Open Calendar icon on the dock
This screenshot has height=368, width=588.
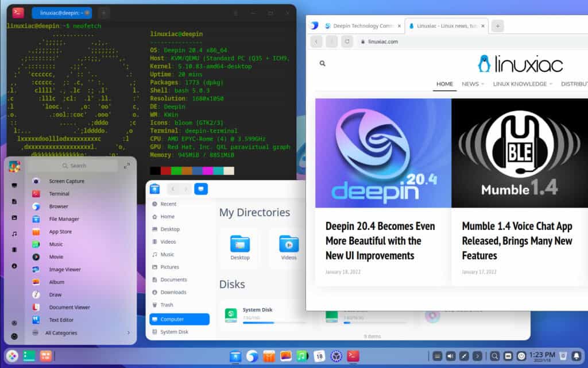point(319,356)
